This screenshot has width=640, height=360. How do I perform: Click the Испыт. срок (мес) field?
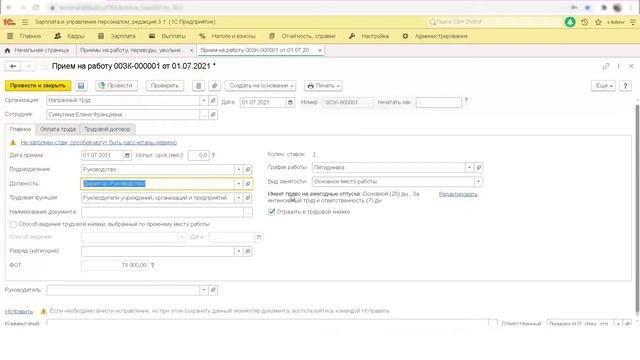[199, 155]
